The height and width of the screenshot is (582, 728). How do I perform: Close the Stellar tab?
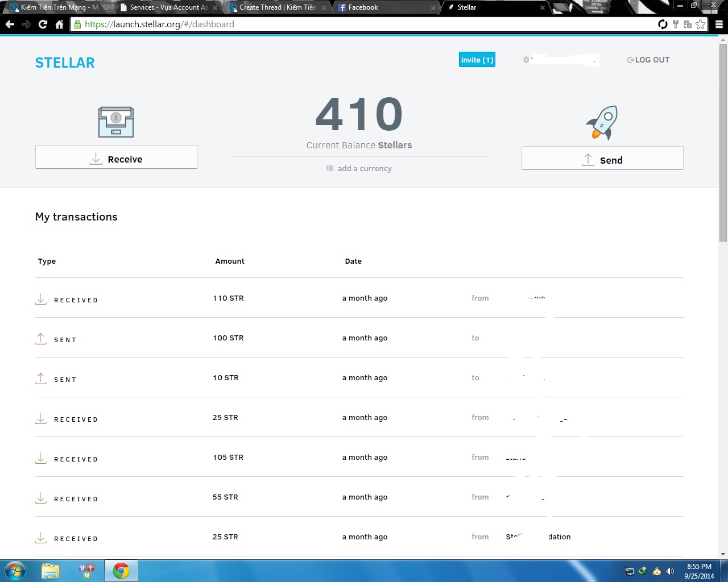click(542, 8)
